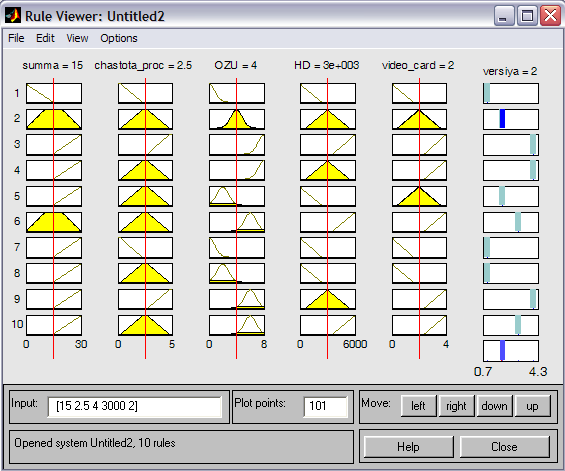
Task: Click the output axis value 0.7
Action: click(483, 372)
